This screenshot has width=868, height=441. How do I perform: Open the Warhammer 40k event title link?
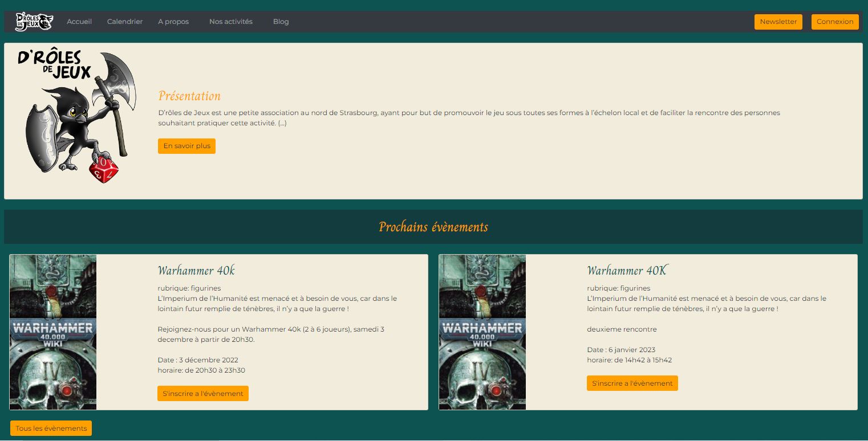pos(196,271)
